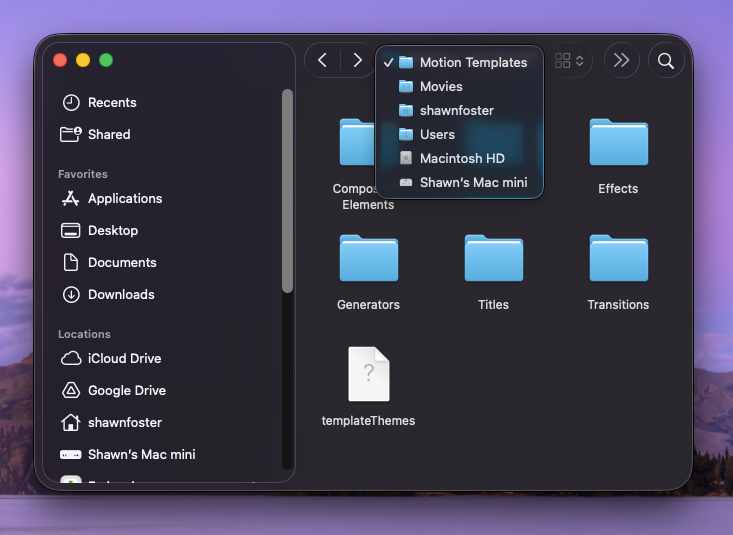733x535 pixels.
Task: Open Recents in the sidebar
Action: click(112, 102)
